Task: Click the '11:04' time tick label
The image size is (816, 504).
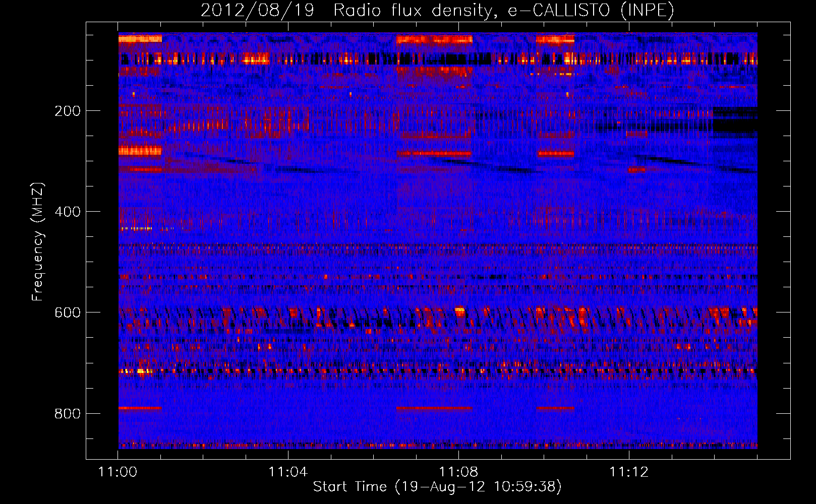Action: point(288,472)
